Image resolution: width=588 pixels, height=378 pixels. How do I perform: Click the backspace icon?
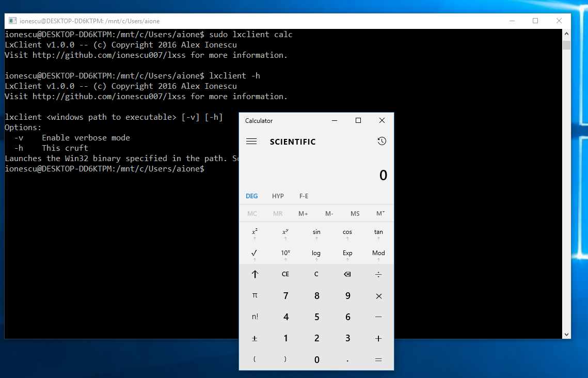347,274
